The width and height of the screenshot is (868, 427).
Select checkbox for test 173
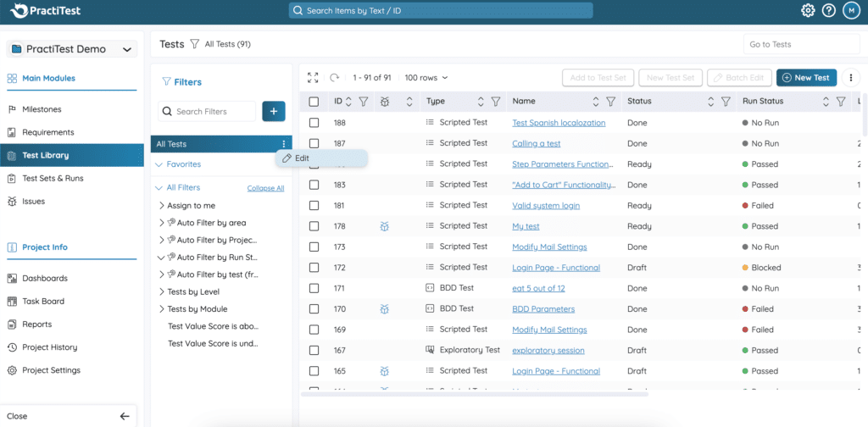pyautogui.click(x=314, y=247)
